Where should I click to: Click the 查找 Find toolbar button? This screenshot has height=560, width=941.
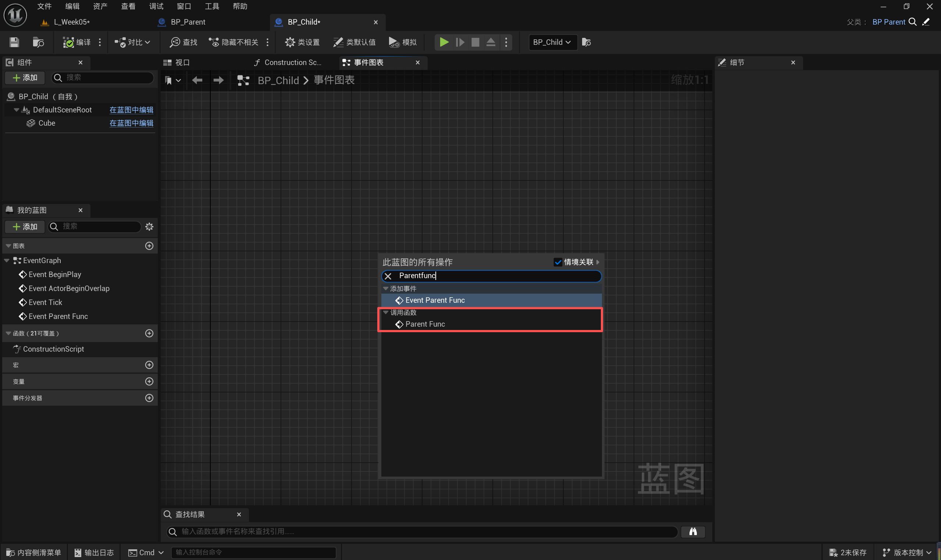coord(183,42)
